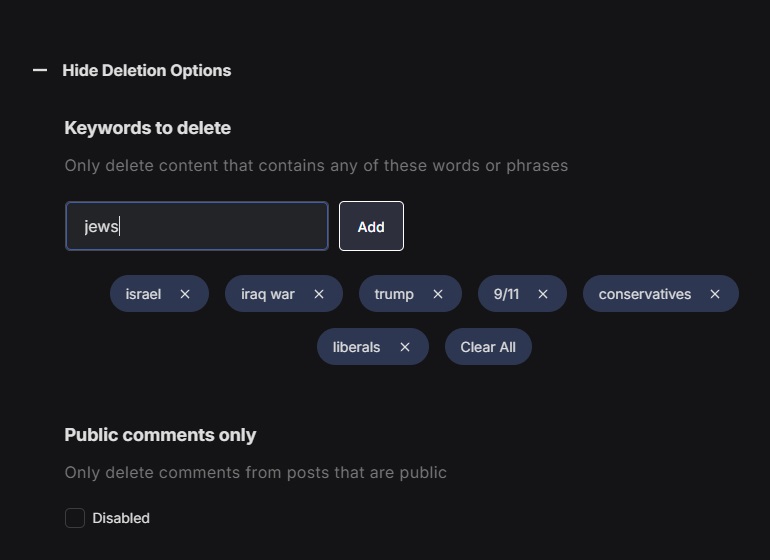
Task: Enable the Public comments only checkbox
Action: (75, 518)
